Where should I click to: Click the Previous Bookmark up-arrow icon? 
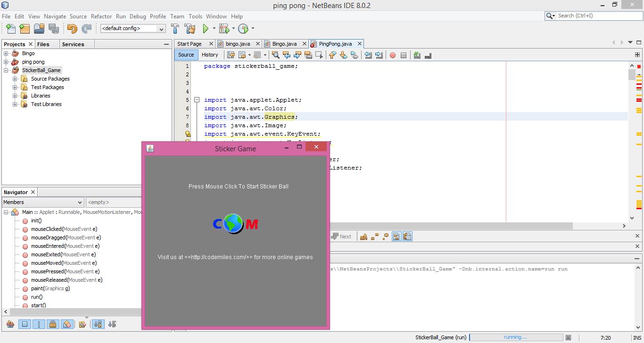(332, 55)
